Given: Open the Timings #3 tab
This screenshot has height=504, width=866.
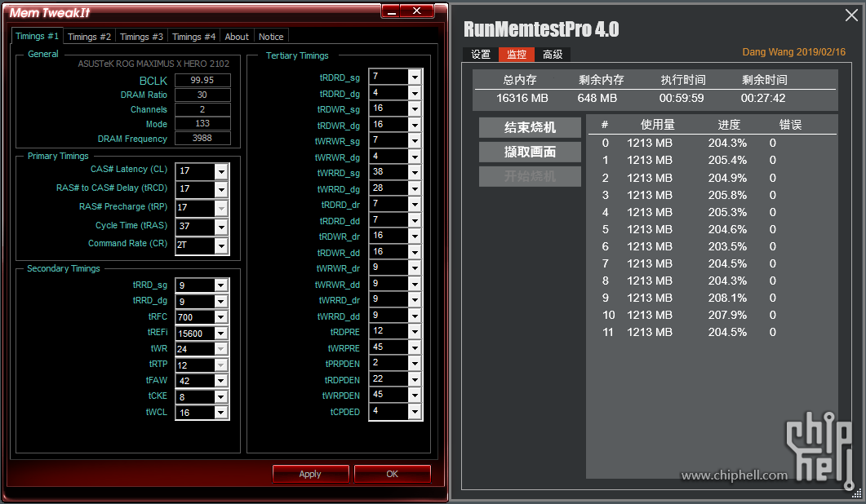Looking at the screenshot, I should coord(141,37).
